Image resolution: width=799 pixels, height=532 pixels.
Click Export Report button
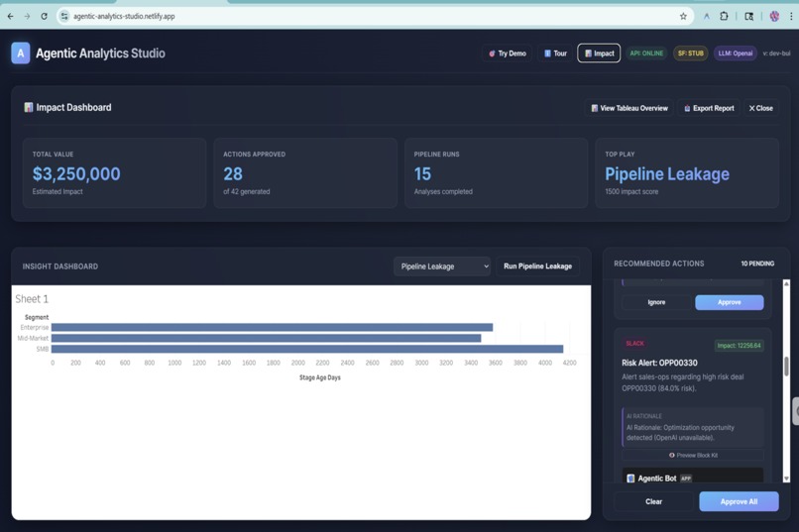[x=709, y=108]
